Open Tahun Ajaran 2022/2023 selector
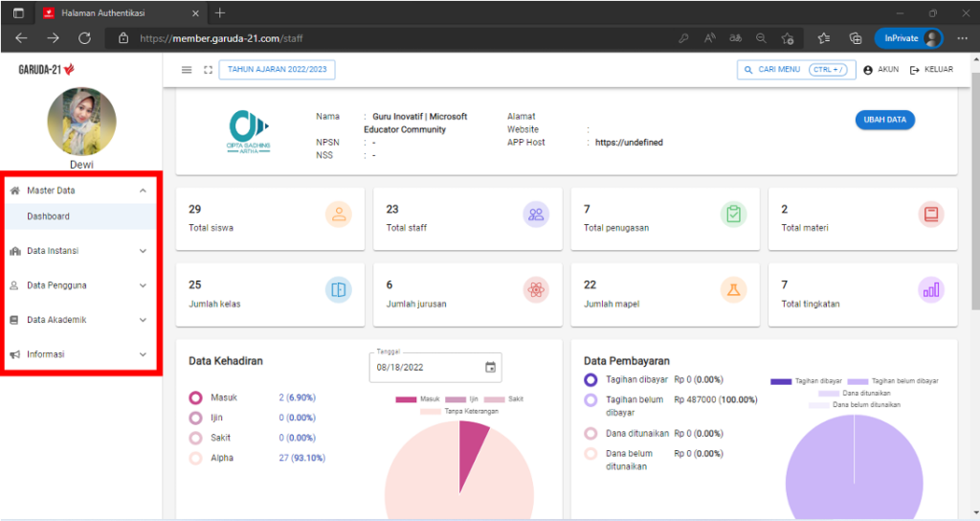The width and height of the screenshot is (980, 521). tap(277, 69)
